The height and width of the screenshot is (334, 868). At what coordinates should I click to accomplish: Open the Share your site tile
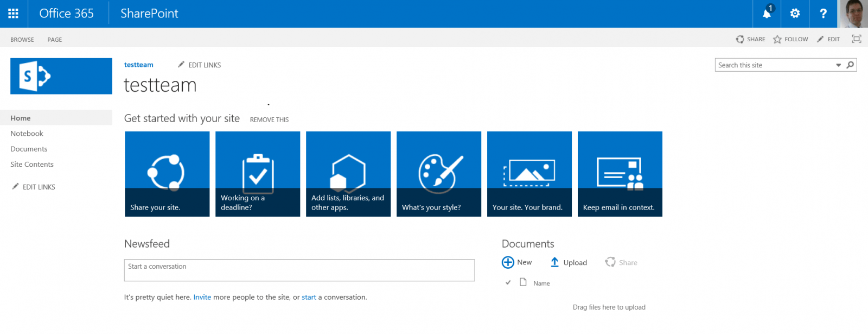click(x=167, y=174)
